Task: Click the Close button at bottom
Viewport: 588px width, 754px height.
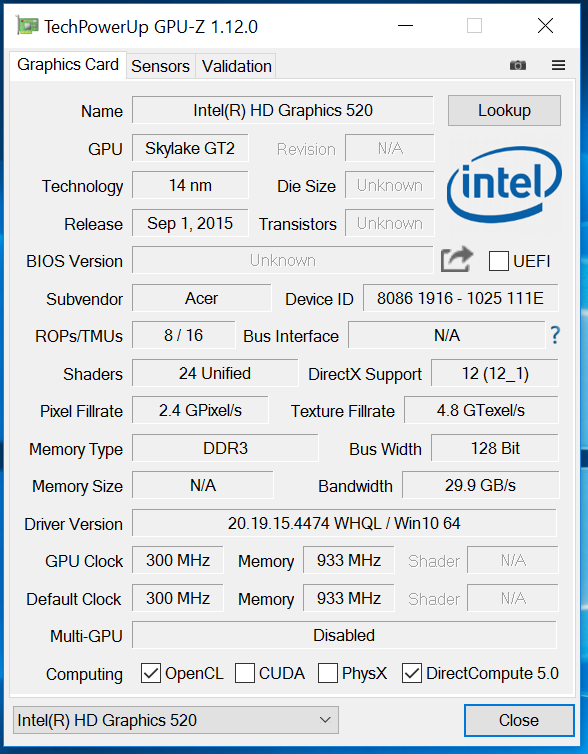Action: point(519,720)
